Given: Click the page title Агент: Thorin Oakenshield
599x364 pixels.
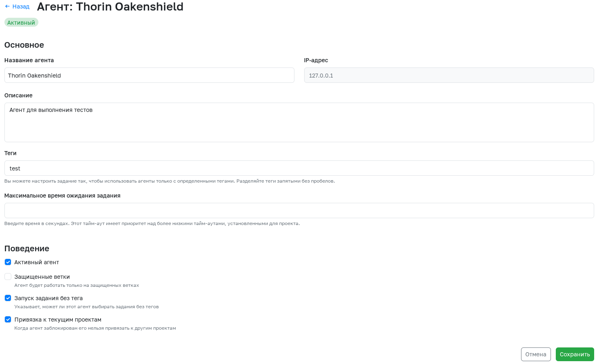Looking at the screenshot, I should pos(110,7).
